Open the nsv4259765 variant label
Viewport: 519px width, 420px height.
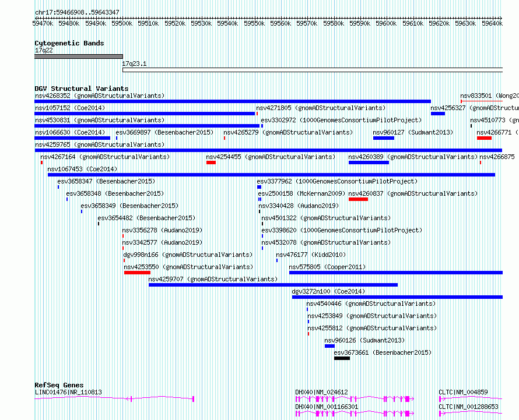100,144
